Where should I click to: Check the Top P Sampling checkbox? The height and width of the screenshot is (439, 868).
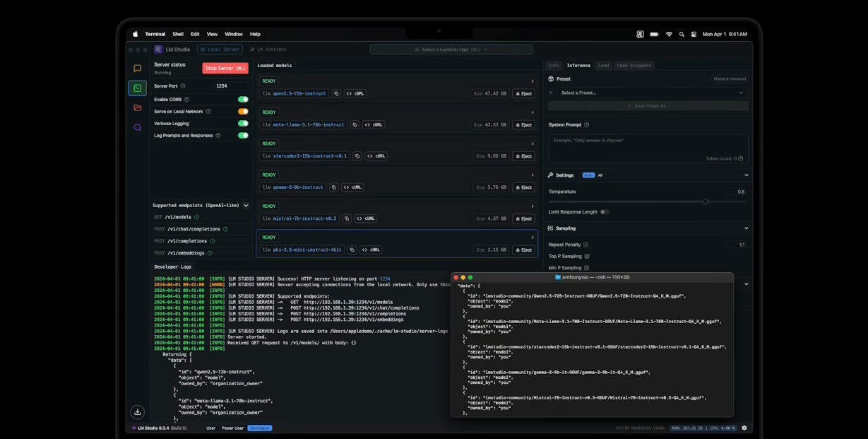pos(587,256)
